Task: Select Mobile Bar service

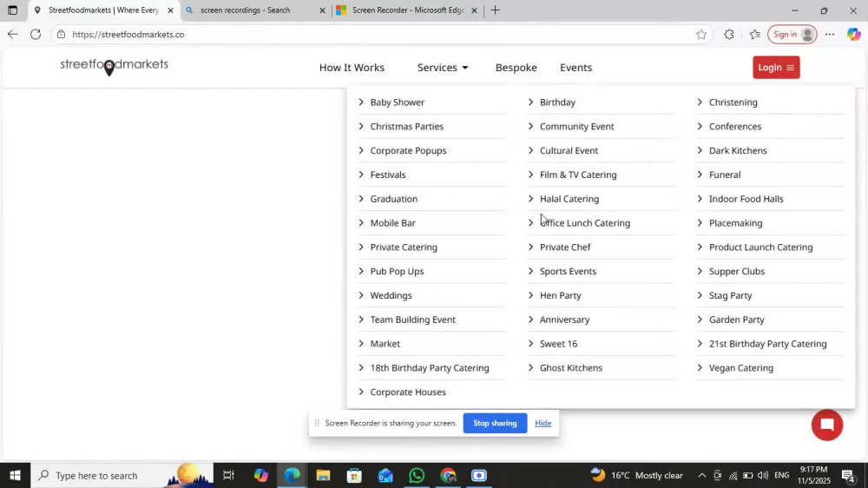Action: coord(392,222)
